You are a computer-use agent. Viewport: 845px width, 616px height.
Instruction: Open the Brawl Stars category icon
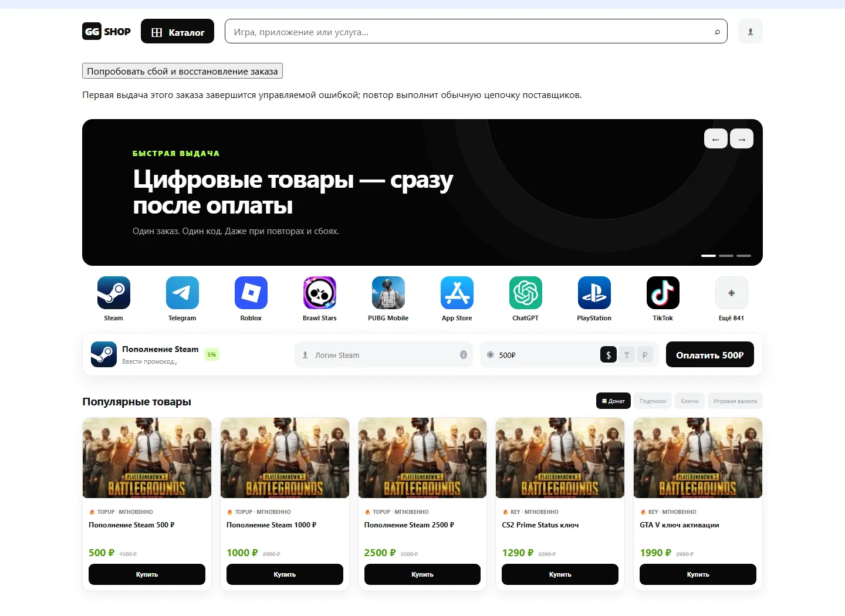point(320,293)
